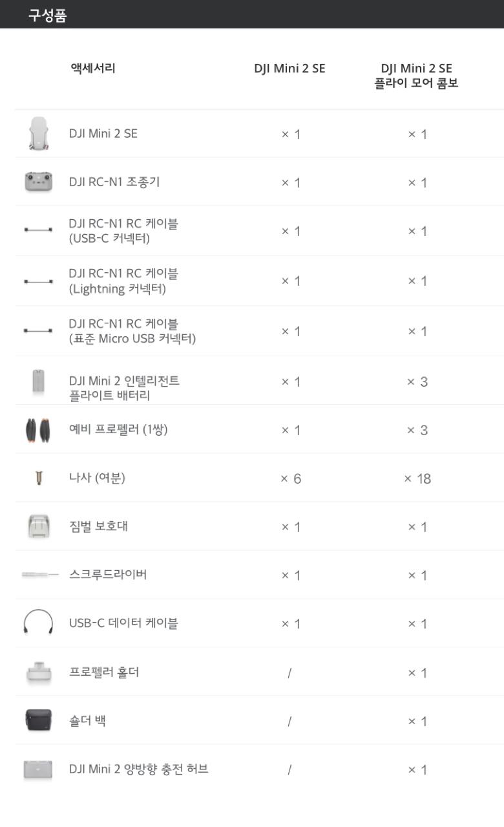Click the USB-C RC cable icon
This screenshot has height=827, width=504.
pos(38,230)
